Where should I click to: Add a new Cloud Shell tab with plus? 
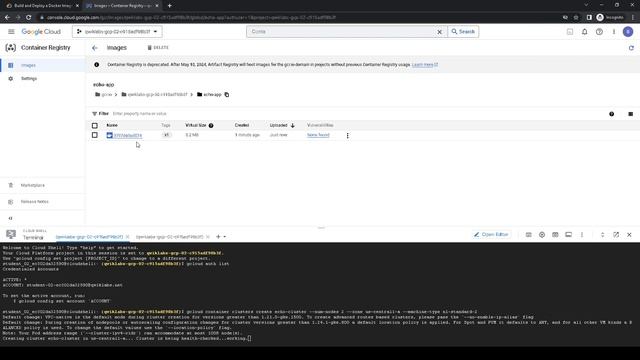(x=218, y=237)
